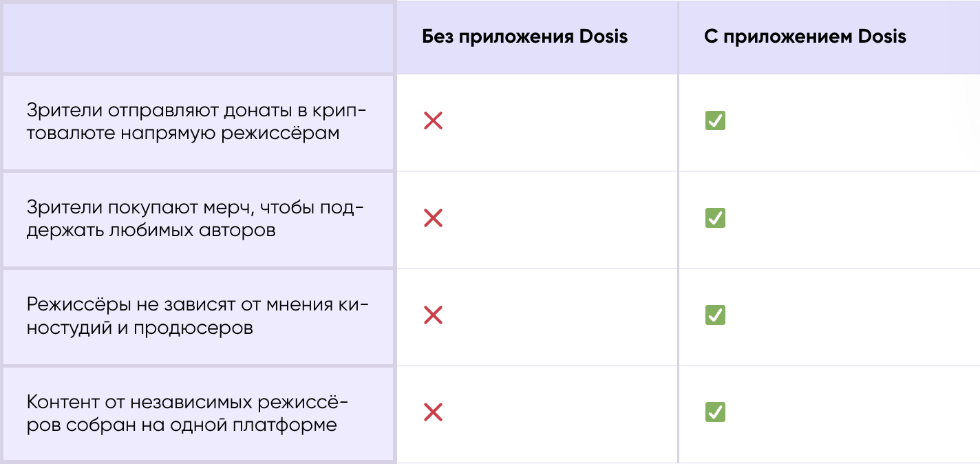Click the word "Dosis" in the "С приложением" header
Viewport: 980px width, 464px height.
pos(882,36)
